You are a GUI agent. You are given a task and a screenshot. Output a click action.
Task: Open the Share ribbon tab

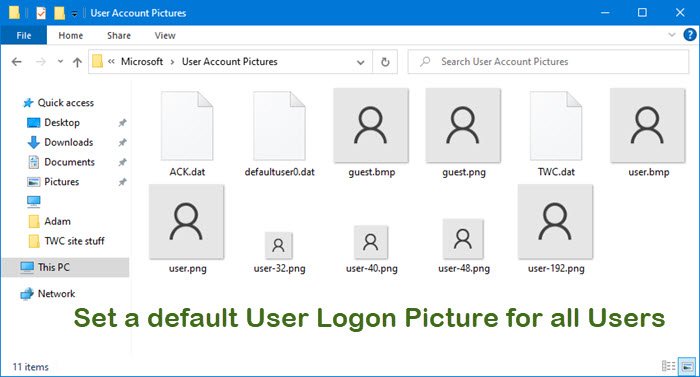119,35
